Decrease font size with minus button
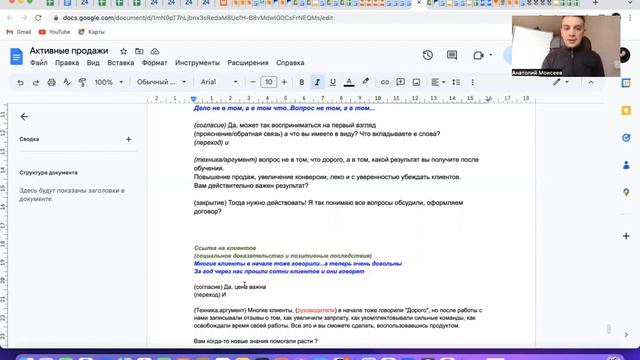 (253, 82)
